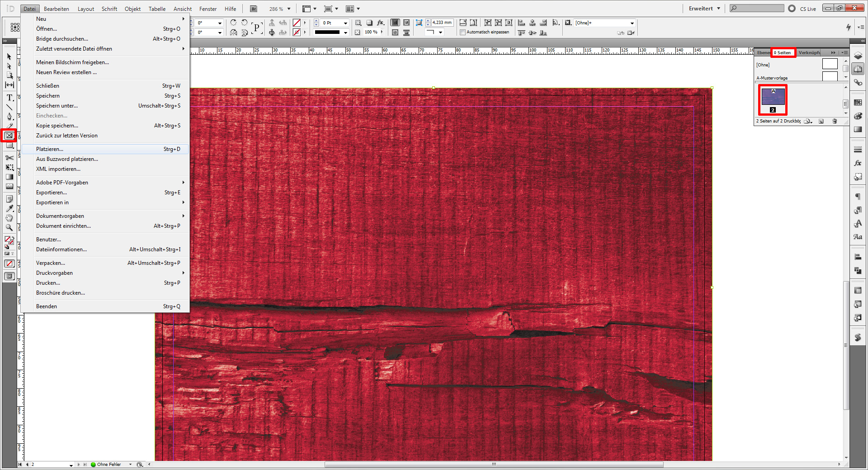Open the Farbfelder panel icon
This screenshot has height=470, width=868.
click(858, 103)
